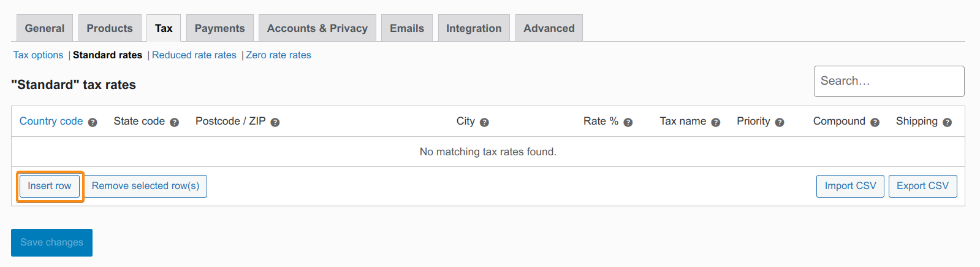Click help icon next to Postcode / ZIP

click(275, 122)
